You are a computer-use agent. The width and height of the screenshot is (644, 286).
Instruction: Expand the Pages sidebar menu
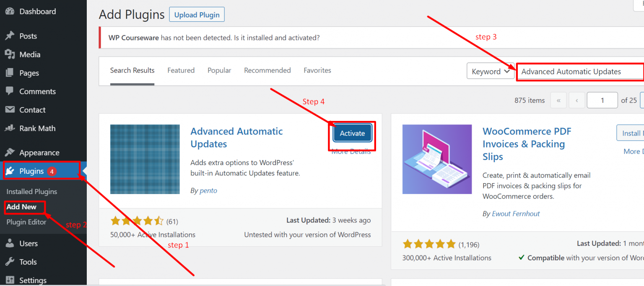pyautogui.click(x=9, y=73)
